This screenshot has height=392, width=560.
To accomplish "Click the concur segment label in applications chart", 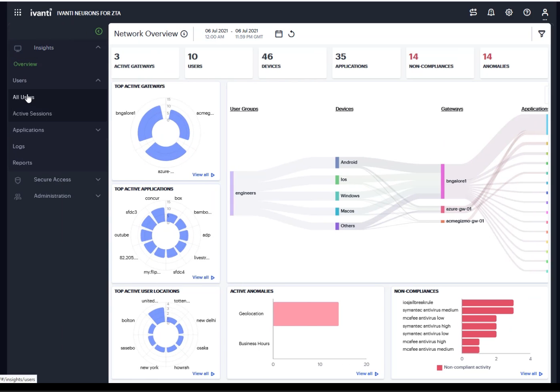I will point(152,199).
